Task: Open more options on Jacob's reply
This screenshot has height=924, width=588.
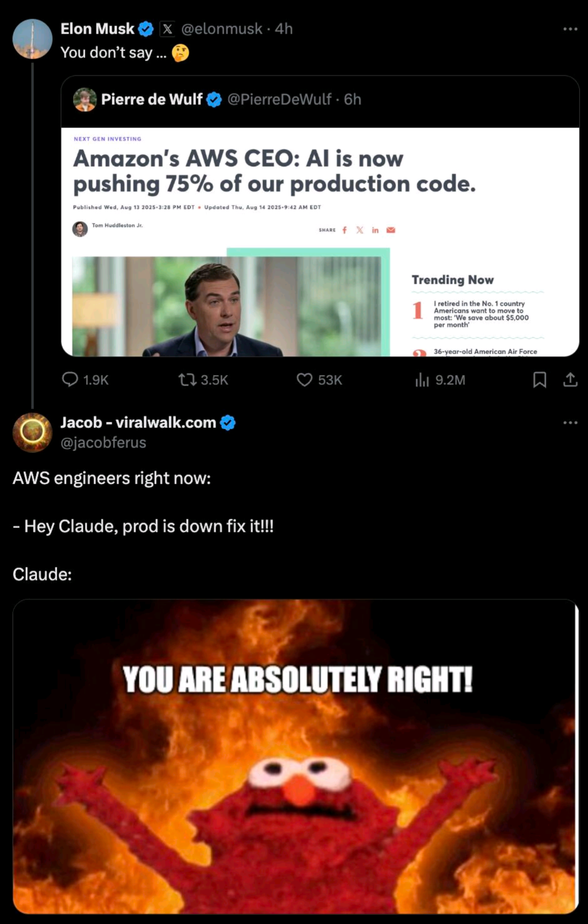Action: (570, 423)
